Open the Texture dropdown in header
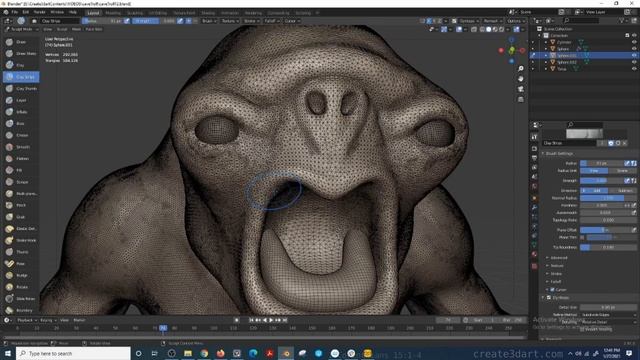This screenshot has width=640, height=360. coord(230,21)
